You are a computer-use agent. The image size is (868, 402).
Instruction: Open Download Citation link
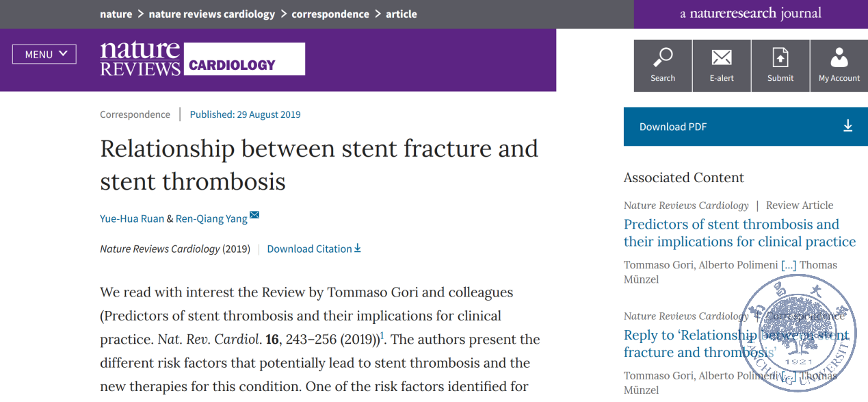(313, 249)
